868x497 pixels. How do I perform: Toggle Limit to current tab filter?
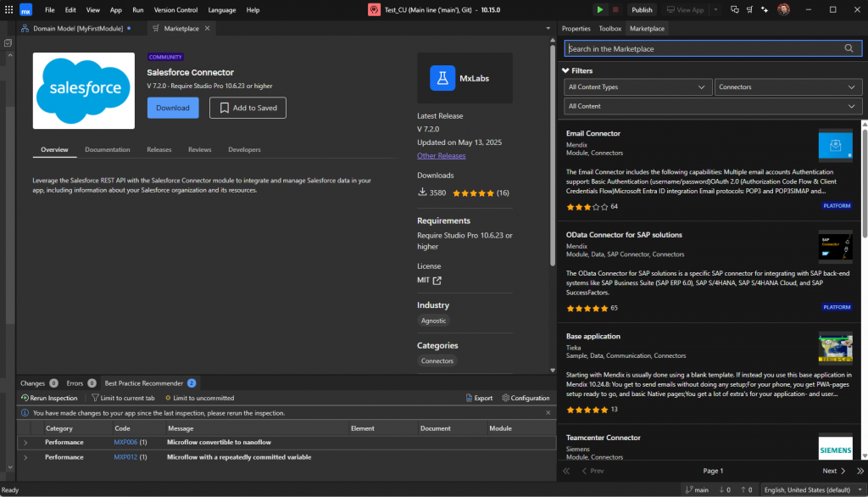tap(122, 398)
